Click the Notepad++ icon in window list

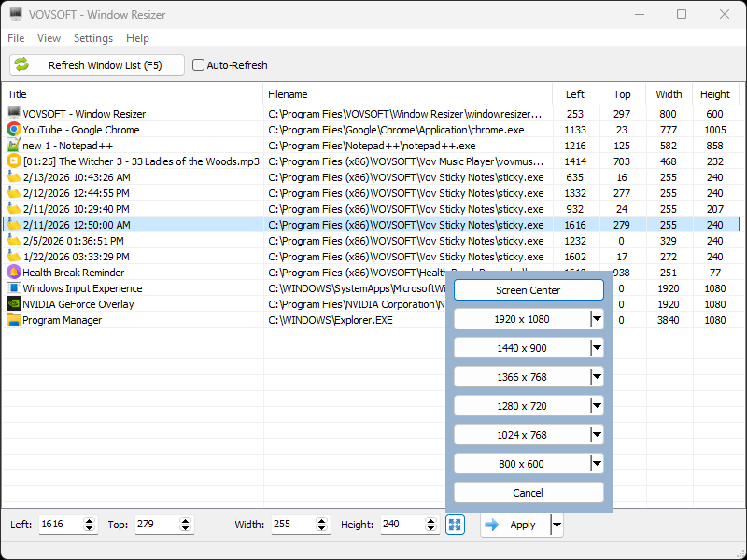click(x=13, y=146)
